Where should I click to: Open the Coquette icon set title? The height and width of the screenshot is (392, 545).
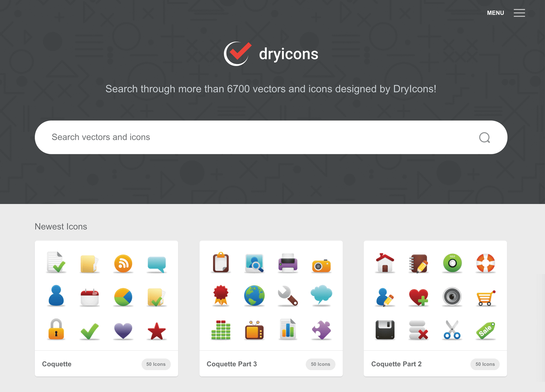[x=57, y=364]
